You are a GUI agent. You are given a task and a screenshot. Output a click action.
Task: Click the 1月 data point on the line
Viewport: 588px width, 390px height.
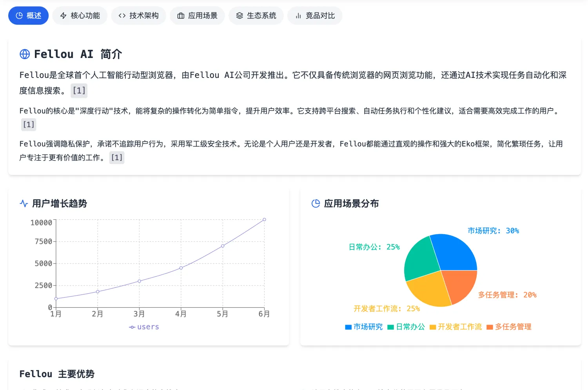click(x=56, y=299)
